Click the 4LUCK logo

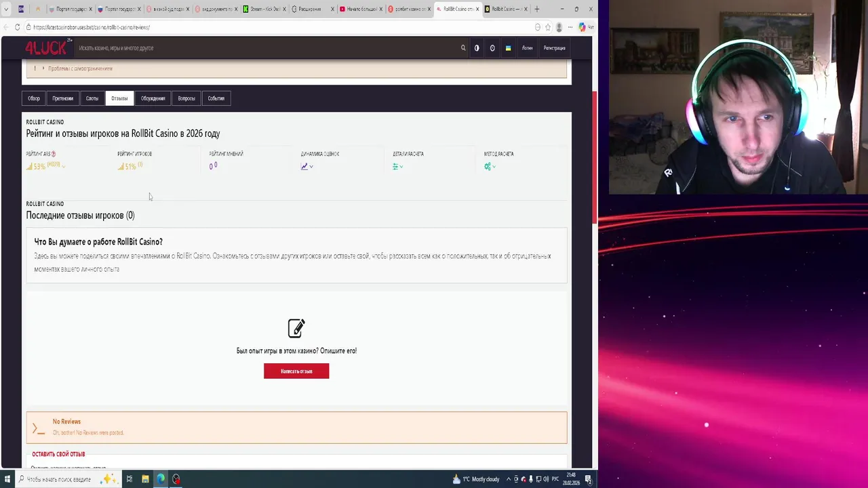46,47
